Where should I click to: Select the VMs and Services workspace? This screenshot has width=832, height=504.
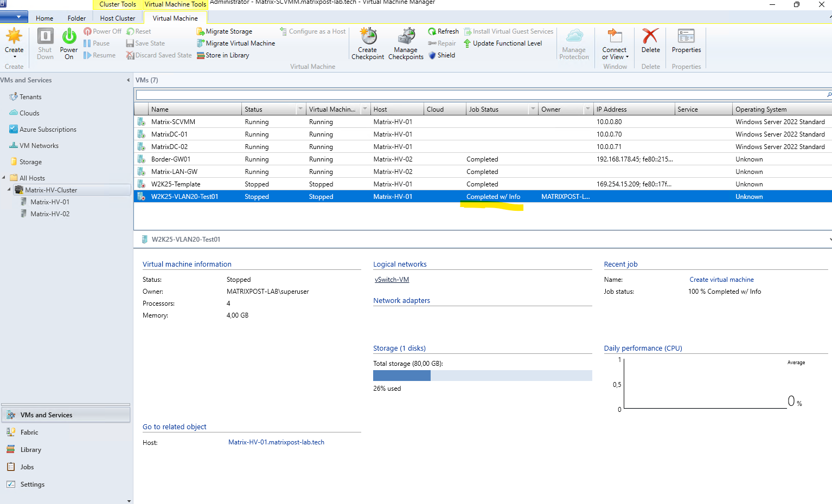pos(66,415)
